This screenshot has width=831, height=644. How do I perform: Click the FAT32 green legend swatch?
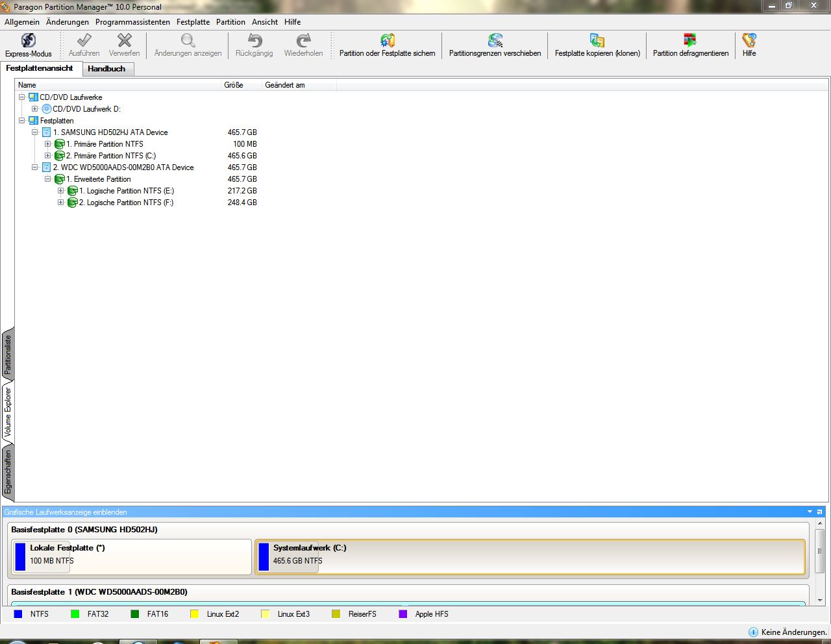(x=75, y=614)
